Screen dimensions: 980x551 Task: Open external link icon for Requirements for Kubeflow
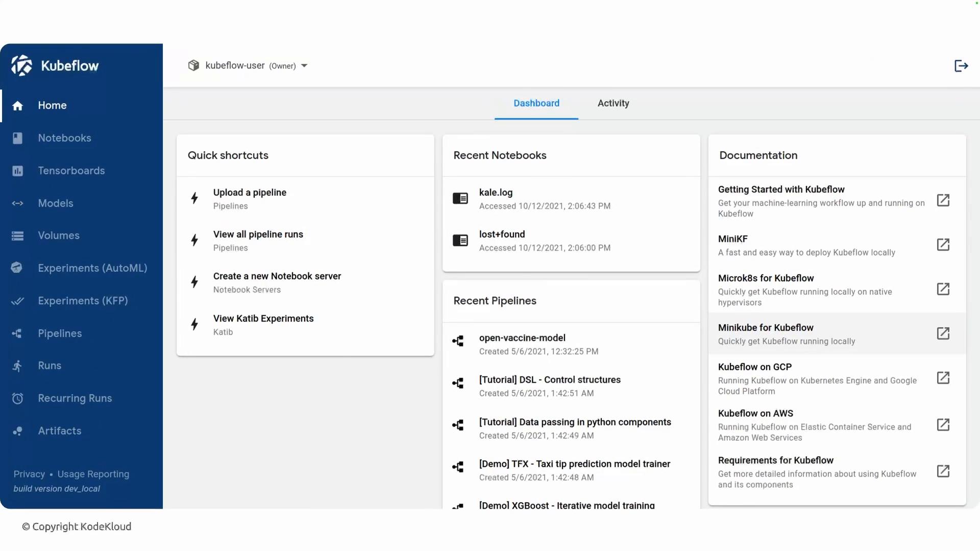click(943, 471)
